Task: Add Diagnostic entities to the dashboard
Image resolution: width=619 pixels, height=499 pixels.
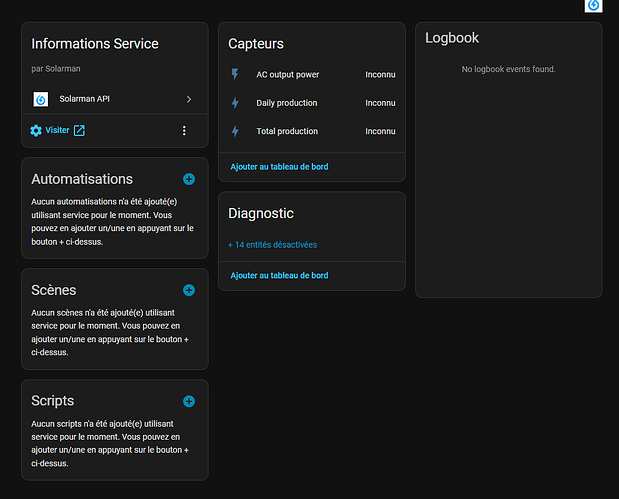Action: click(x=279, y=275)
